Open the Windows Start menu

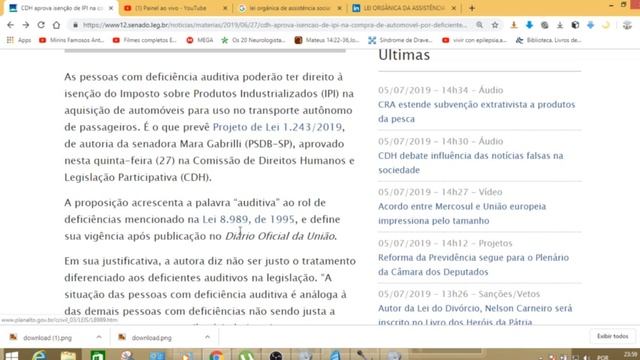coord(11,356)
